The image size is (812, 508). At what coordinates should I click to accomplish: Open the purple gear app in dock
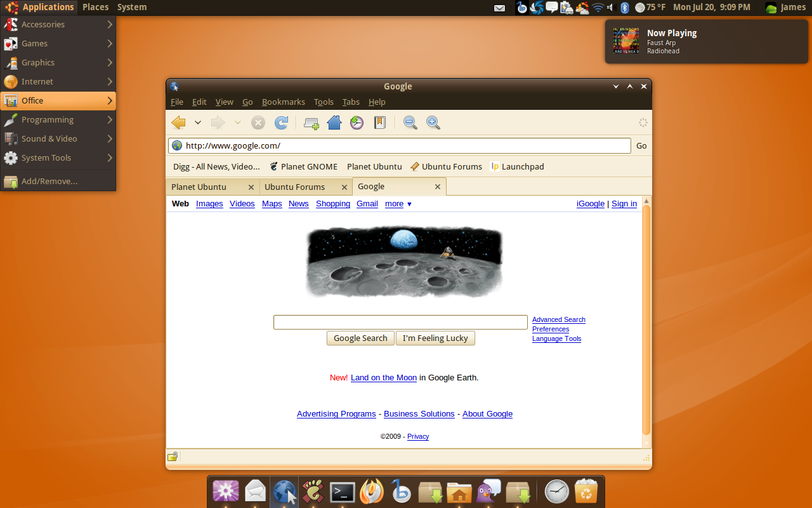click(226, 491)
